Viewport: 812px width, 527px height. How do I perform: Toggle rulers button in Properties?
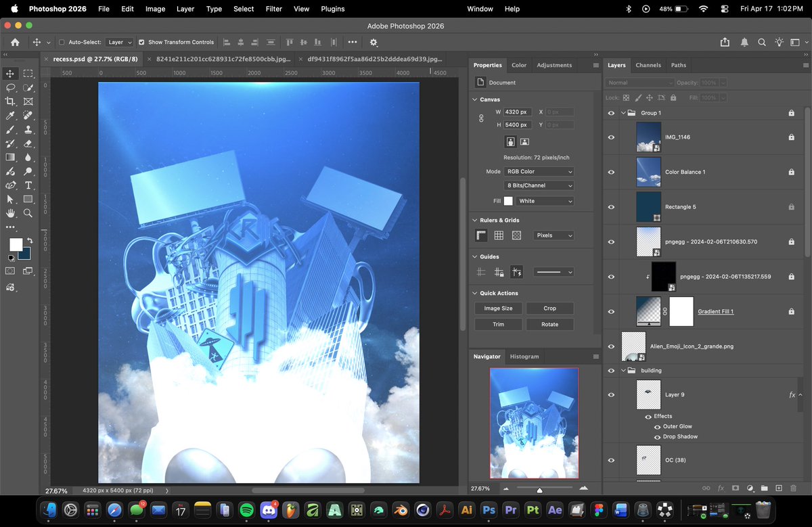pyautogui.click(x=481, y=235)
